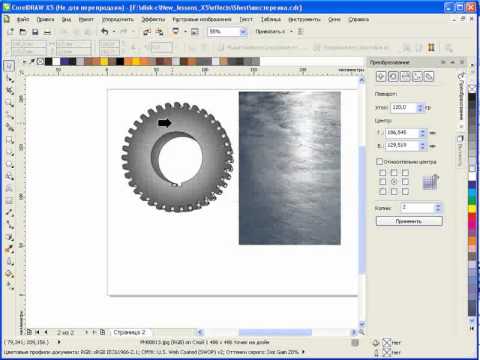The width and height of the screenshot is (480, 360).
Task: Expand the undo history dropdown arrow
Action: [x=114, y=31]
